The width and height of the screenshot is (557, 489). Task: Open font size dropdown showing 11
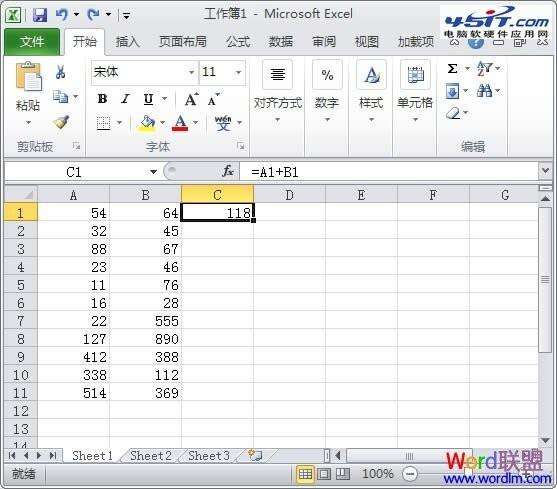point(238,72)
